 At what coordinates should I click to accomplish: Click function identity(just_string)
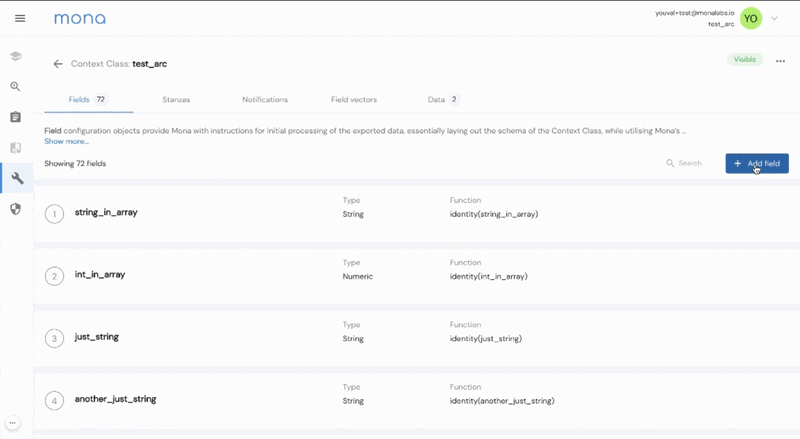pos(486,339)
